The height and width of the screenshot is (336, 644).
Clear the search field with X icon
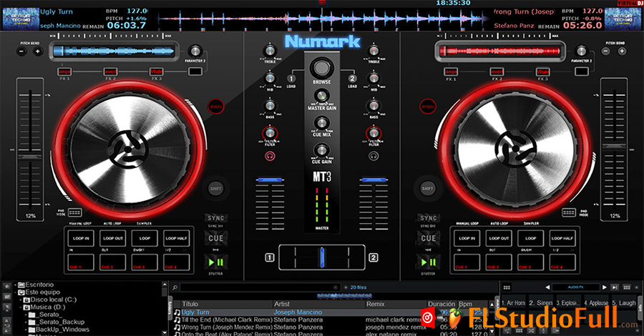click(x=336, y=287)
